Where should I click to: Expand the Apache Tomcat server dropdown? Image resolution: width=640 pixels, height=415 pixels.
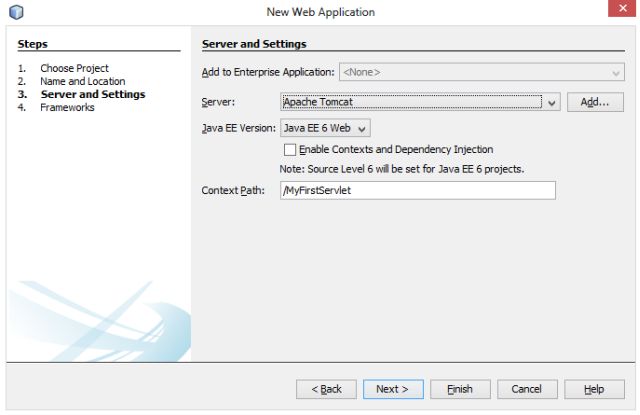551,102
